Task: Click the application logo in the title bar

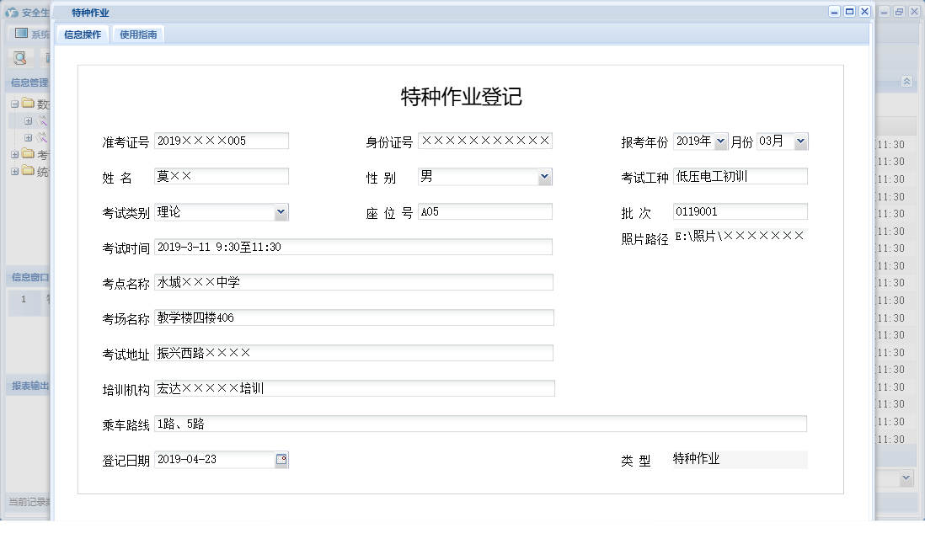Action: click(x=11, y=12)
